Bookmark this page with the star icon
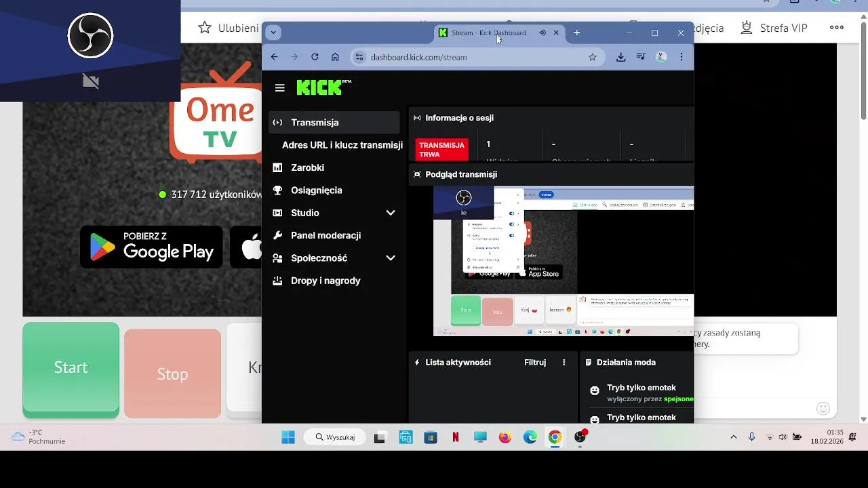Screen dimensions: 868x488 click(592, 58)
